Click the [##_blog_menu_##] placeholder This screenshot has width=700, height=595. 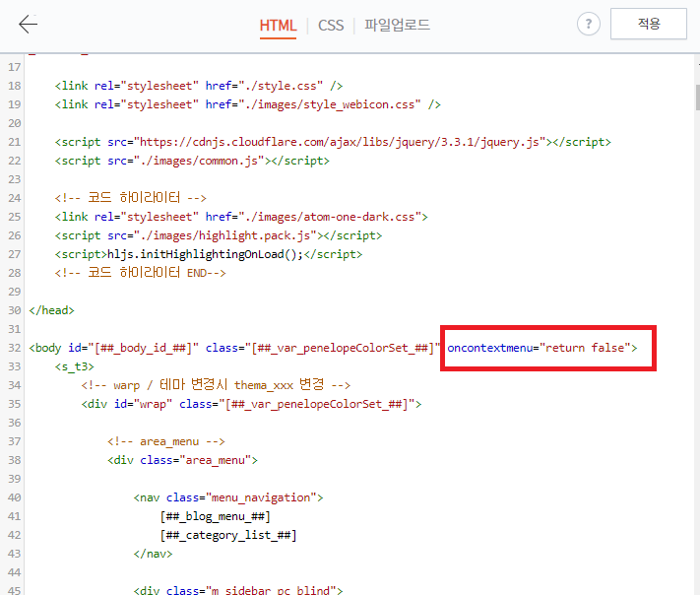tap(216, 517)
